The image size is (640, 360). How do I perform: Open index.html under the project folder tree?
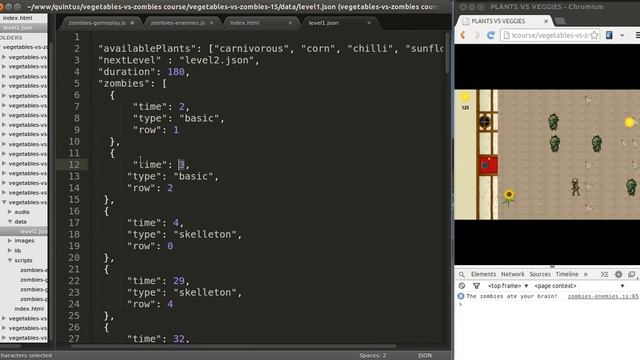click(x=29, y=309)
